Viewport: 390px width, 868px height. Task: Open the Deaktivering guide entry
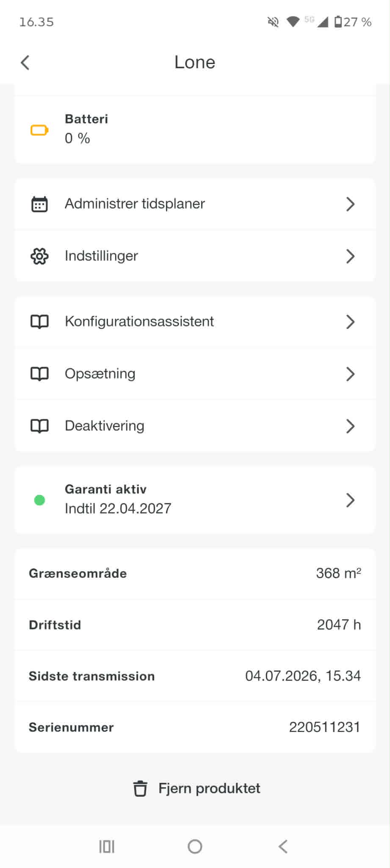pos(195,426)
